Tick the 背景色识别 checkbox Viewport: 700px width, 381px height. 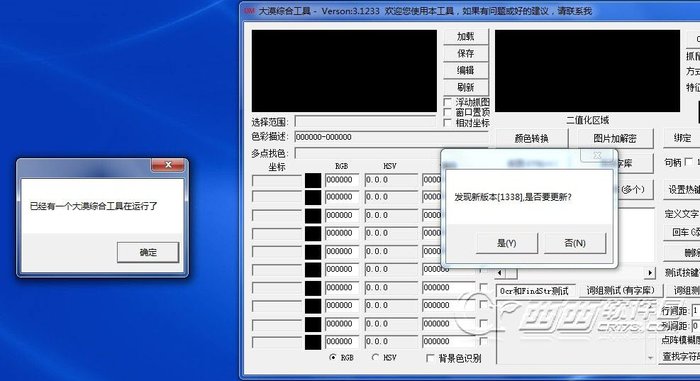(x=430, y=358)
